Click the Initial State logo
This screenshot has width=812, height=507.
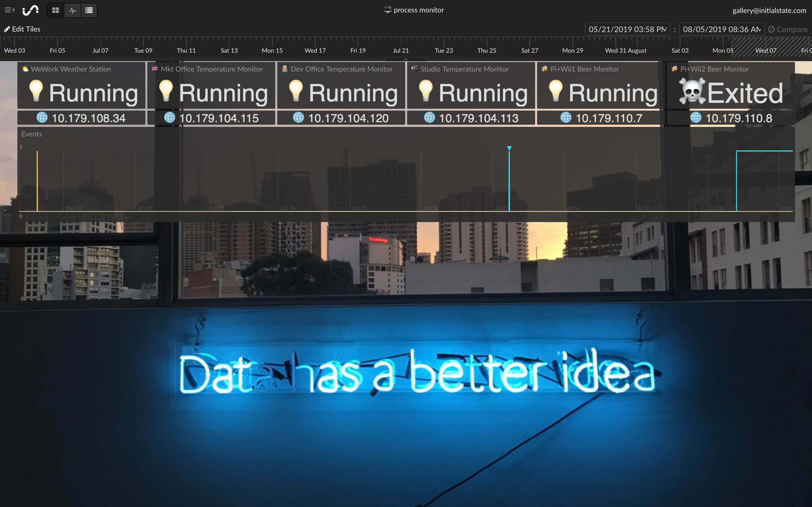(x=30, y=10)
